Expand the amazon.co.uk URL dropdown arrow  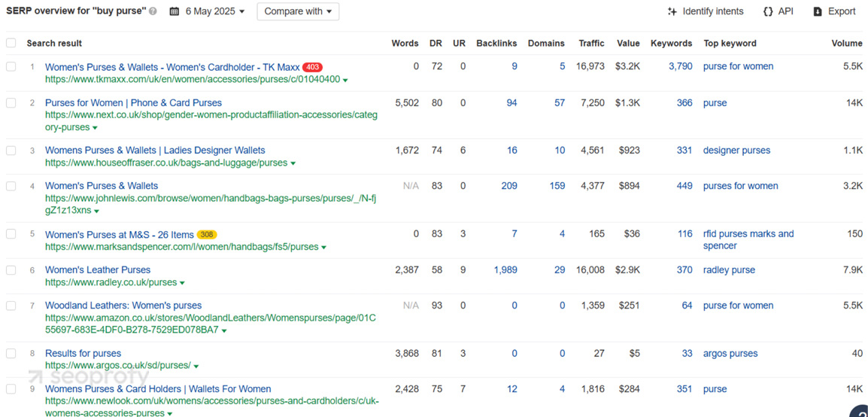pyautogui.click(x=224, y=331)
